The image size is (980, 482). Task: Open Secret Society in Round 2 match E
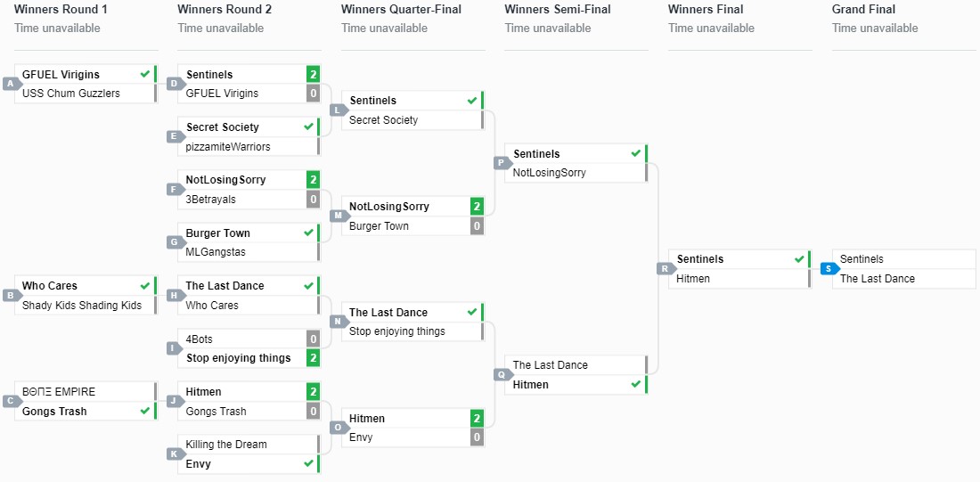[x=222, y=127]
